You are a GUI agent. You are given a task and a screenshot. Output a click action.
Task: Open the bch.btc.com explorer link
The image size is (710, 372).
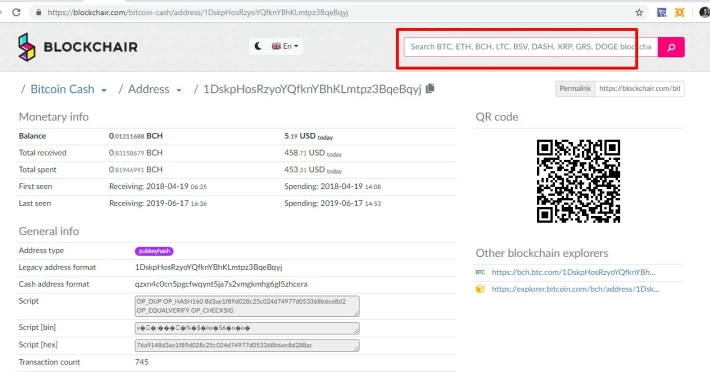573,272
